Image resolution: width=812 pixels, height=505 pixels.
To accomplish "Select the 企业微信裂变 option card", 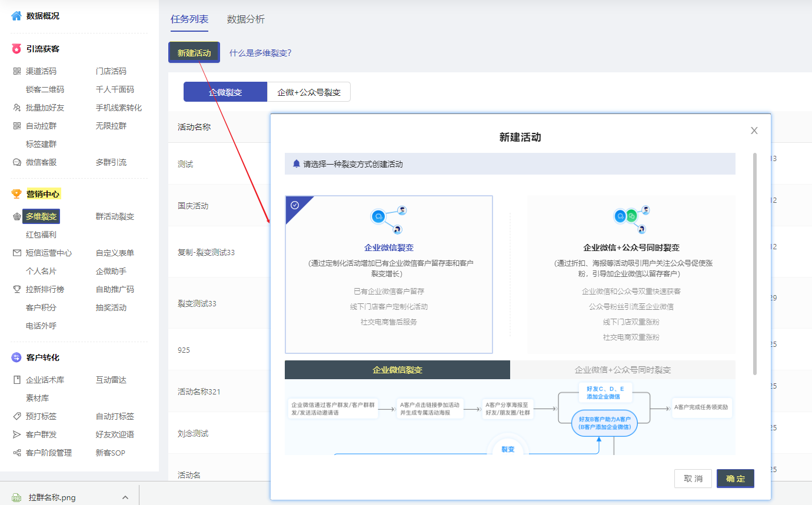I will [389, 275].
